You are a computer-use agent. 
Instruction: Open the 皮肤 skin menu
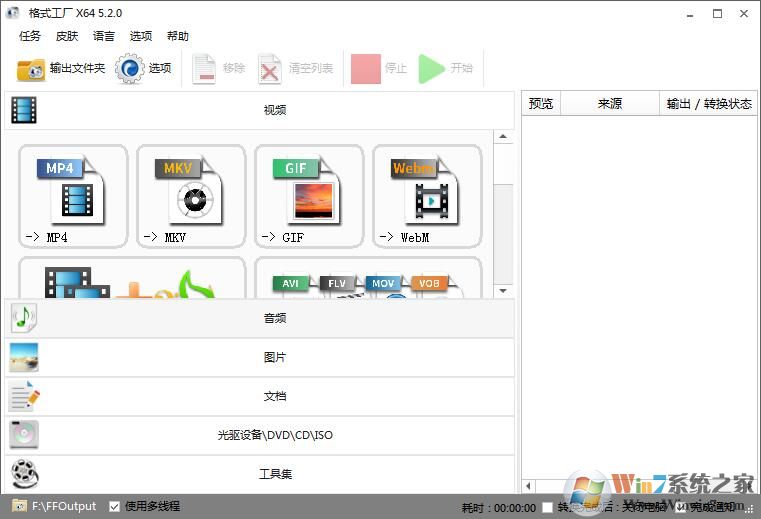(x=67, y=36)
